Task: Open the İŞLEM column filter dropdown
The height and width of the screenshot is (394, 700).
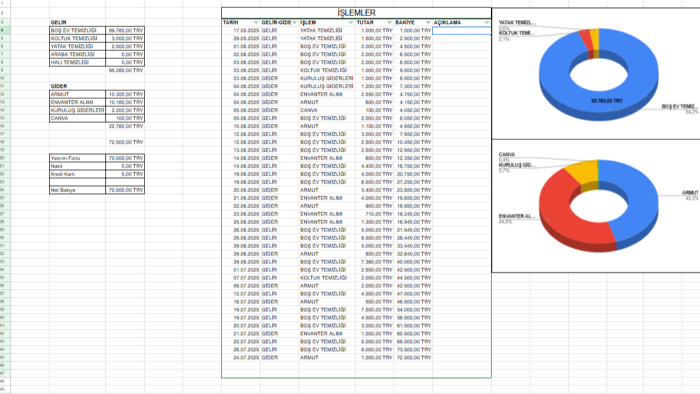Action: tap(351, 22)
